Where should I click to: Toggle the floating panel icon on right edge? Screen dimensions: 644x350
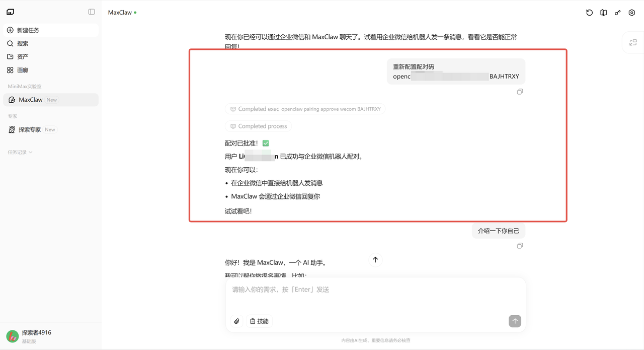[633, 43]
